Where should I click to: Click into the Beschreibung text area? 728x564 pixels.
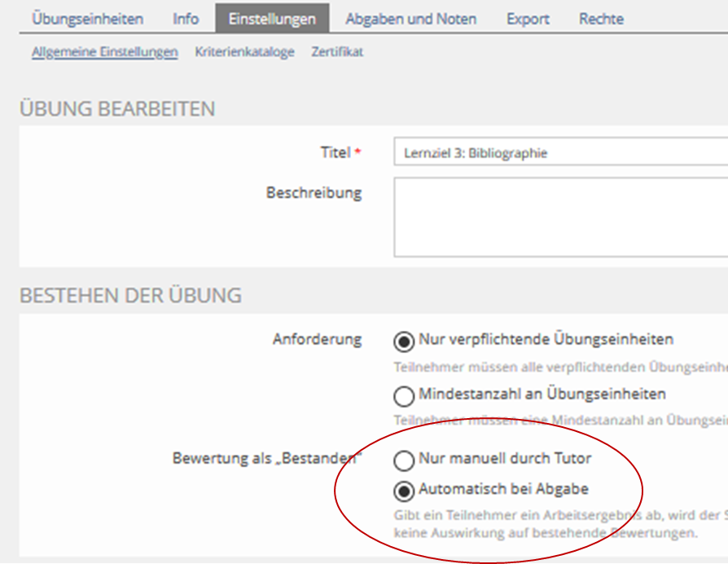tap(560, 218)
